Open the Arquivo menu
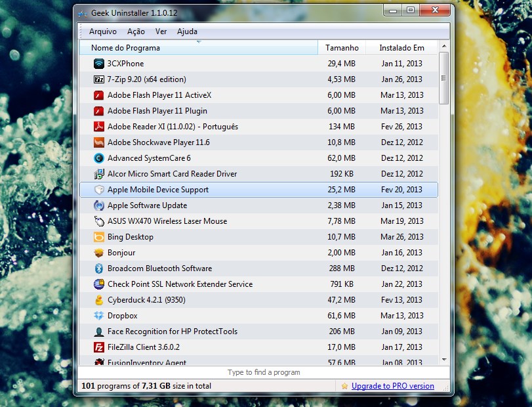The image size is (532, 407). (103, 32)
